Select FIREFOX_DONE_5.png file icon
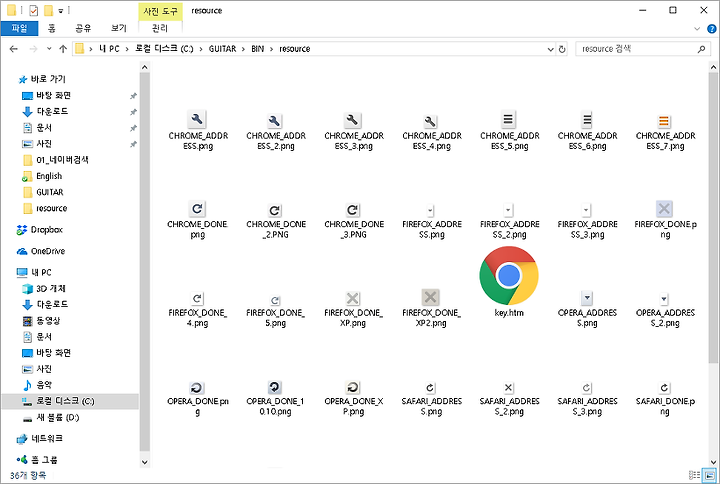Viewport: 720px width, 484px height. pos(275,300)
